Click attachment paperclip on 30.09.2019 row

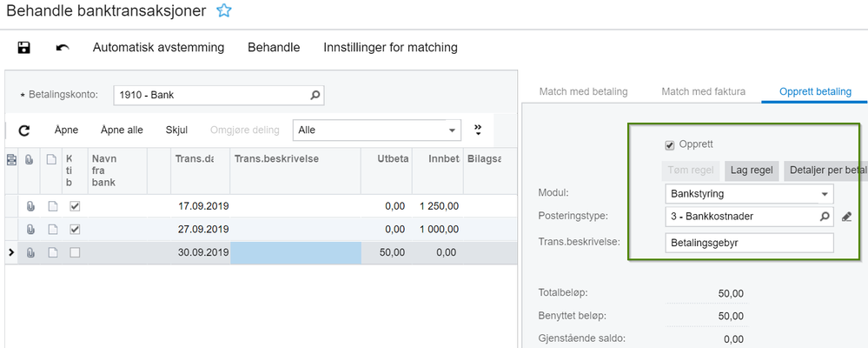click(x=30, y=253)
